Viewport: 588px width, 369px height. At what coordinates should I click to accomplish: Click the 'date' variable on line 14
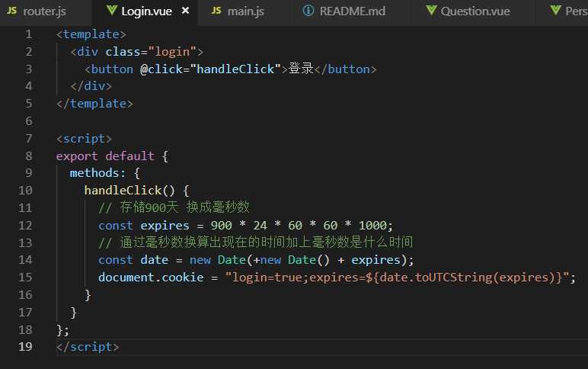(x=155, y=260)
